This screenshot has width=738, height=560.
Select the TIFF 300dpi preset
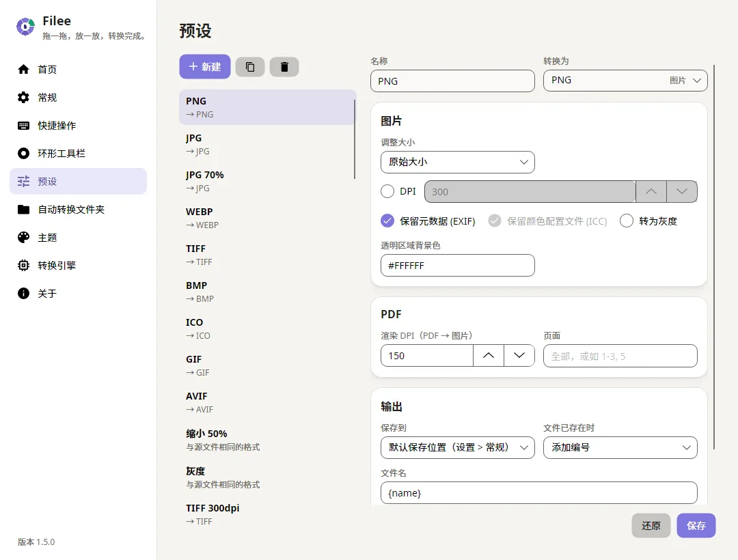pyautogui.click(x=266, y=514)
